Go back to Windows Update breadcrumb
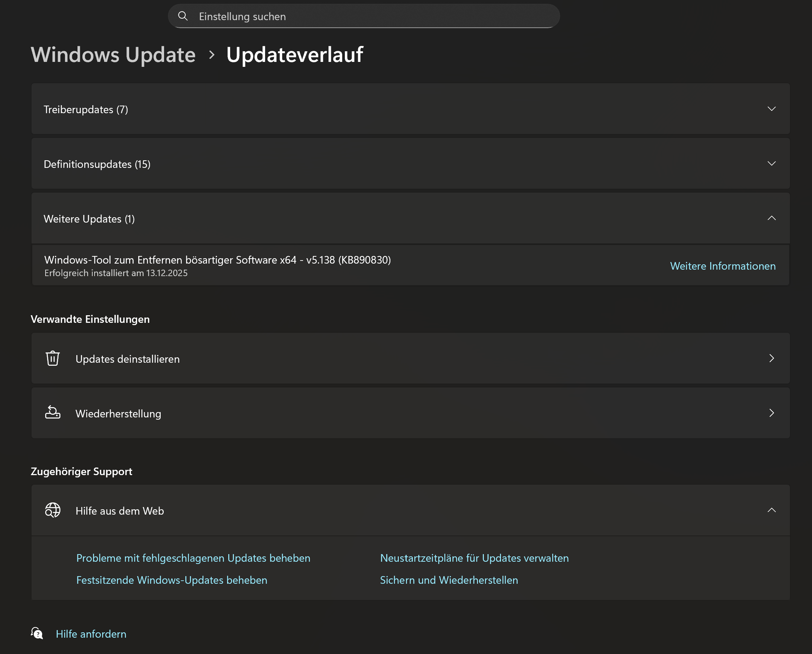812x654 pixels. (x=113, y=55)
